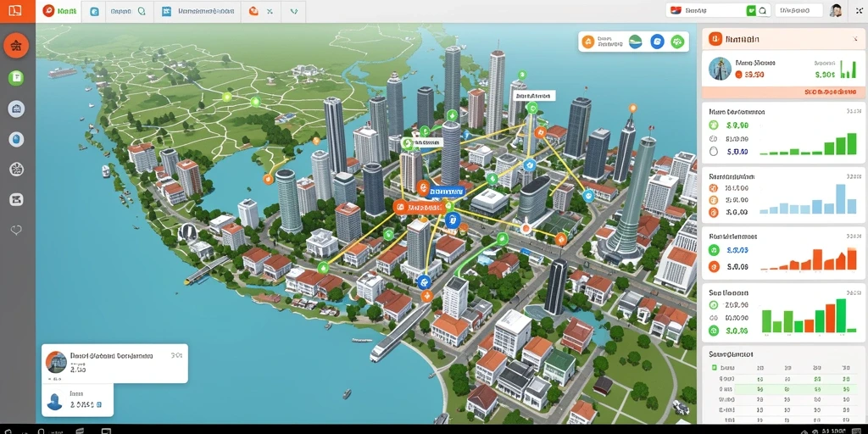Click the green circular icon in map toolbar
This screenshot has height=434, width=868.
pos(677,42)
